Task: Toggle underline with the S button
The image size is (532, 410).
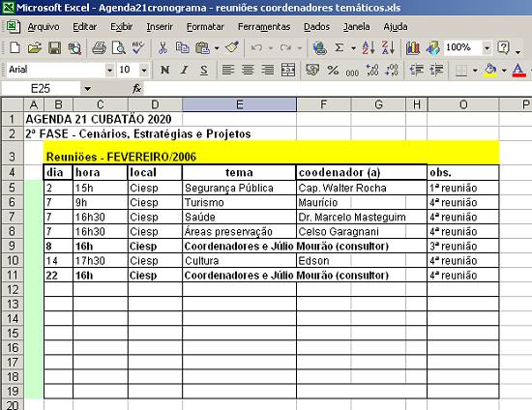Action: 203,70
